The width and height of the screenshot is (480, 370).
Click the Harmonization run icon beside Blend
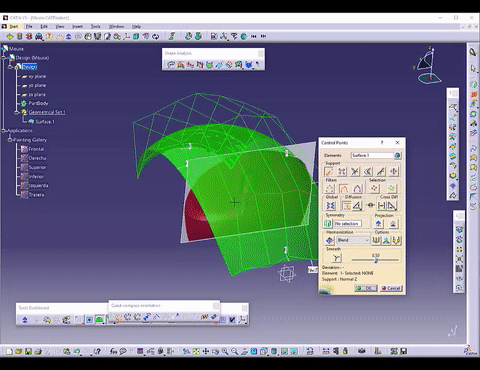[330, 240]
